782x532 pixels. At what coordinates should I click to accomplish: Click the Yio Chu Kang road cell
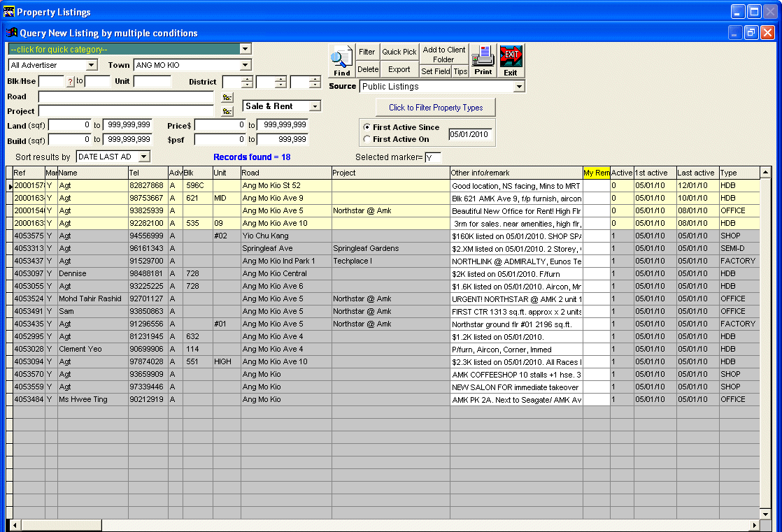pos(286,236)
